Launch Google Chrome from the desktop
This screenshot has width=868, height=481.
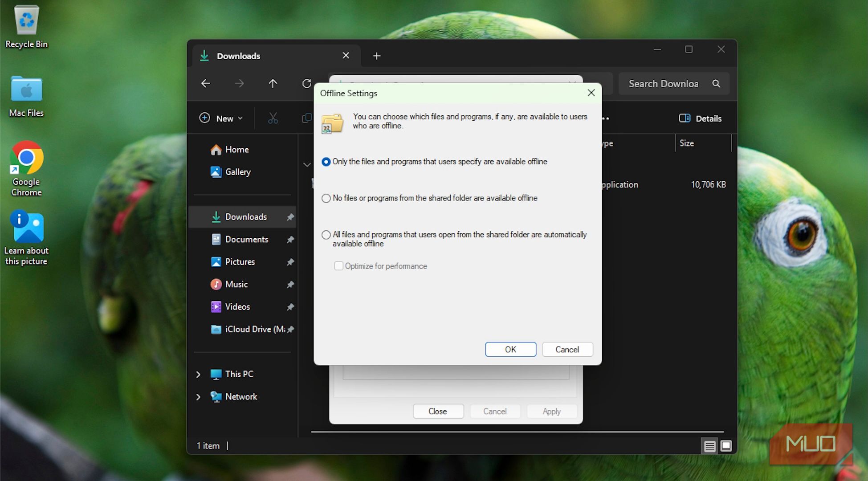tap(26, 168)
